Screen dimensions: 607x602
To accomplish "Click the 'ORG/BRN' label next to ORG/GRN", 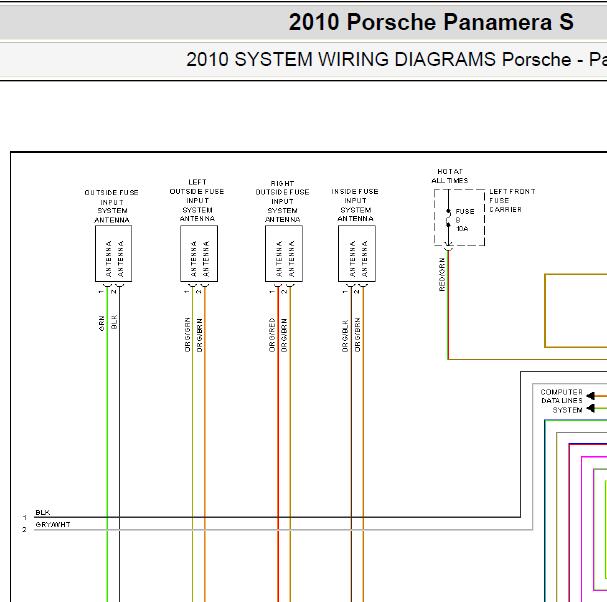I will (199, 335).
